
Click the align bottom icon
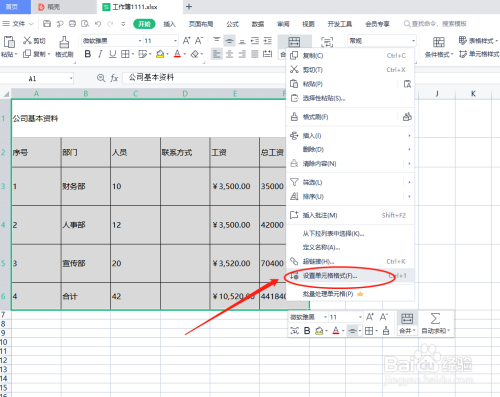click(x=242, y=41)
